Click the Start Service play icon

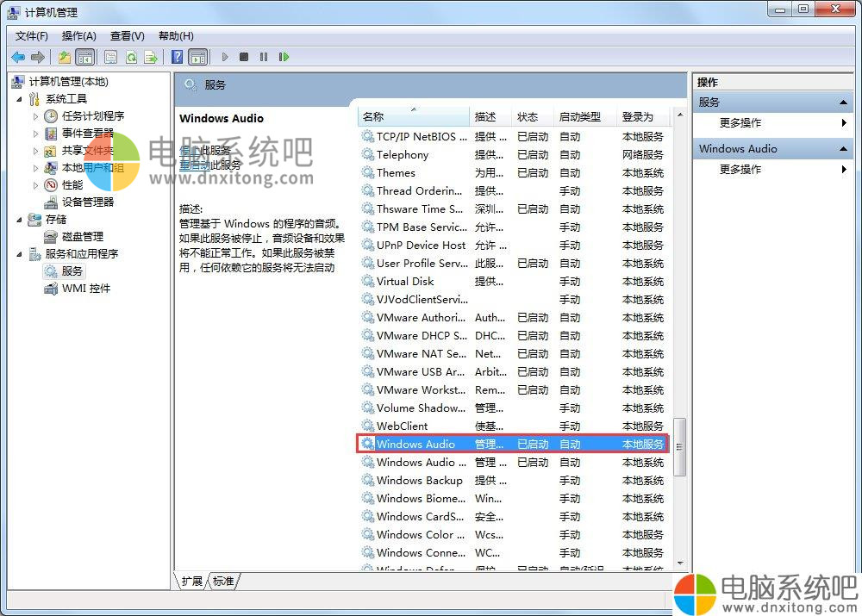[x=224, y=57]
